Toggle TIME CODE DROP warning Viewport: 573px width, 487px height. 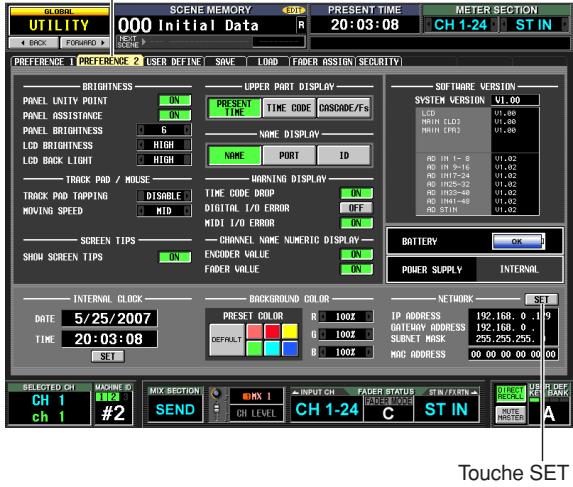pos(356,193)
